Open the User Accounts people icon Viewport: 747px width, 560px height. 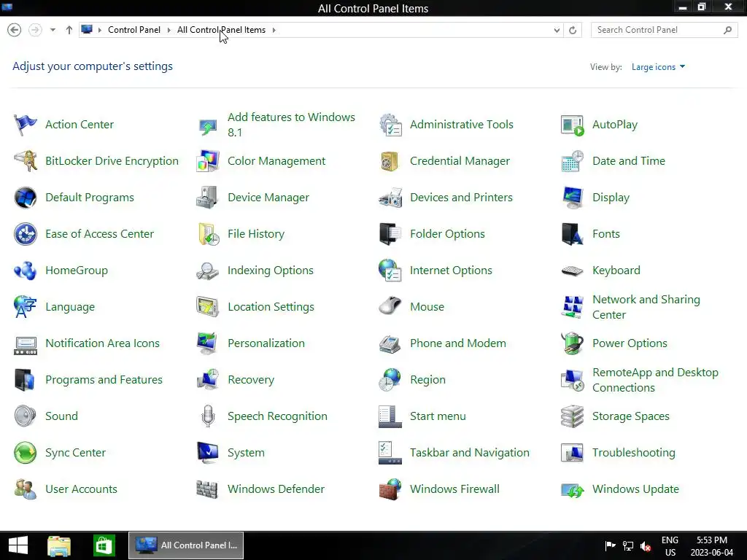pos(26,489)
